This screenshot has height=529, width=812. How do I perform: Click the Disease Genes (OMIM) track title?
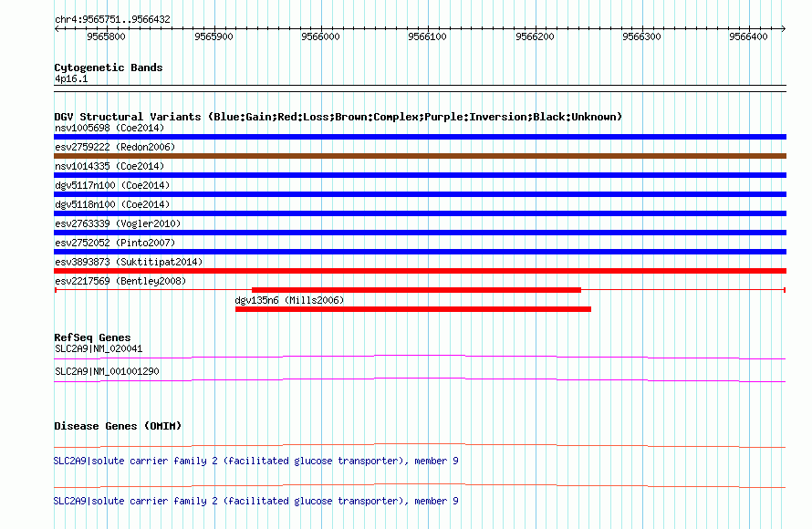pos(118,426)
